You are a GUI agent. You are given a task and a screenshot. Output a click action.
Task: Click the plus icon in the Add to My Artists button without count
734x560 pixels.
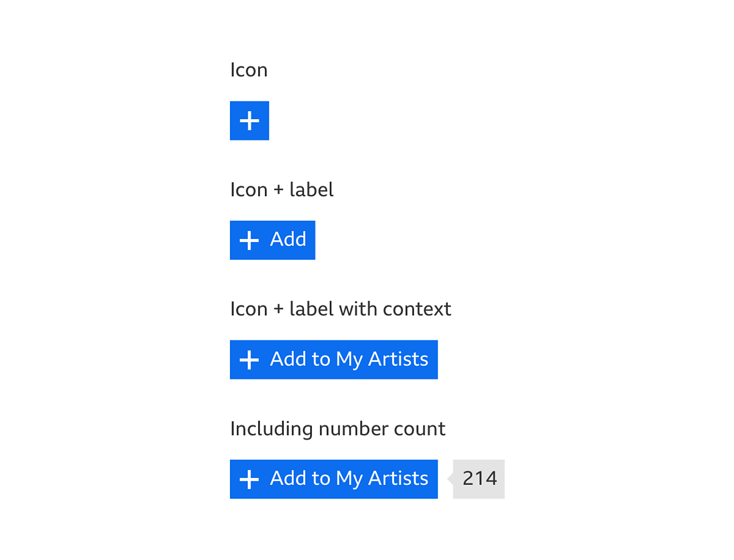(249, 360)
